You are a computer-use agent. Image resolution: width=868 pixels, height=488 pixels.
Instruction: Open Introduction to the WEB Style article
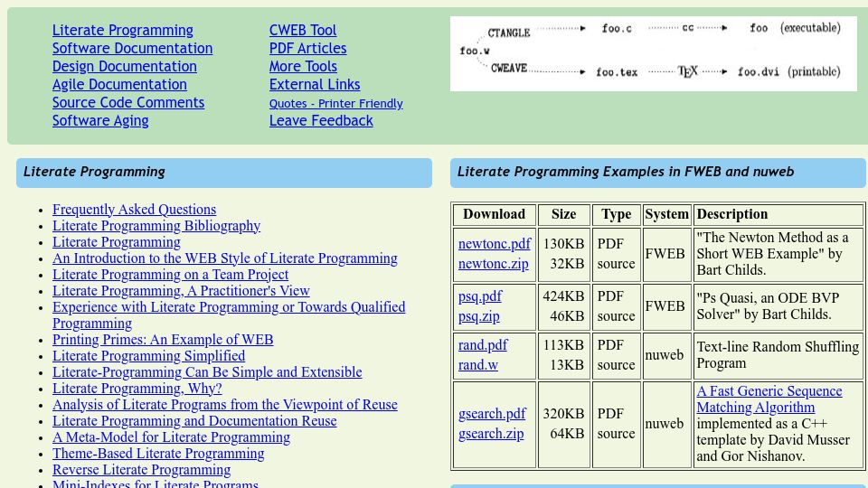225,258
